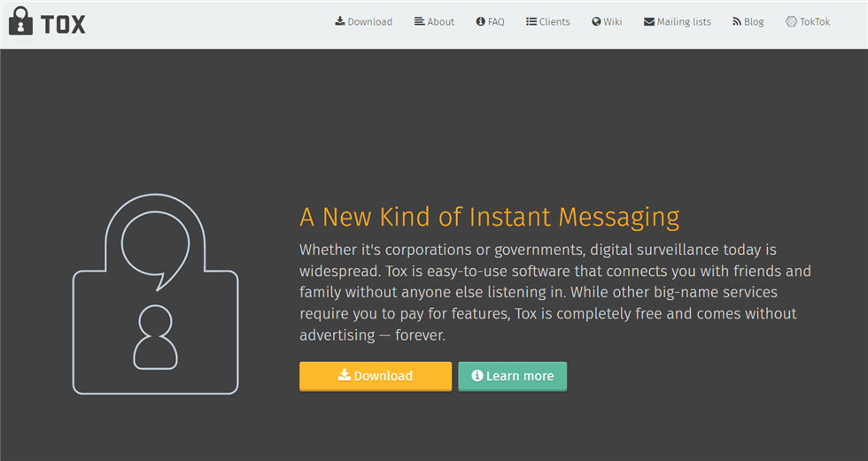Click the info icon inside Learn more button
This screenshot has height=461, width=868.
point(477,375)
